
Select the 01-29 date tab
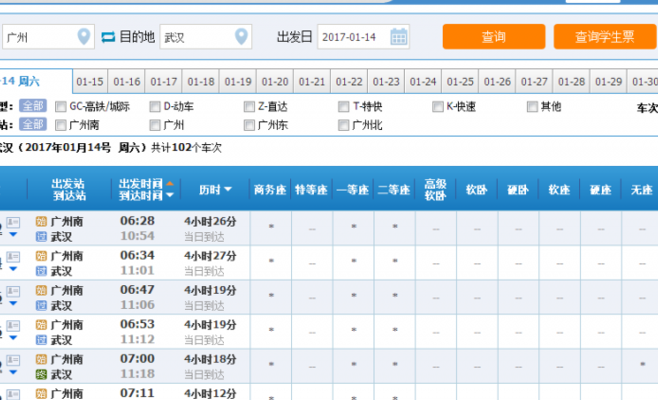click(x=608, y=81)
